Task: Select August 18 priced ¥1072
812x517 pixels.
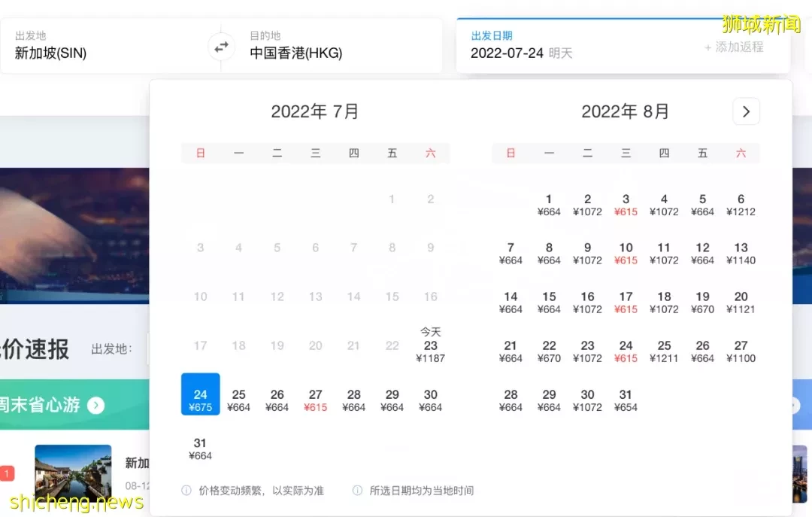Action: click(x=664, y=303)
